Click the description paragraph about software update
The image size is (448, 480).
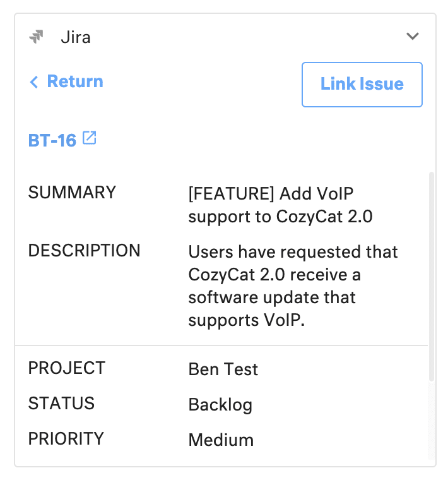[x=293, y=286]
